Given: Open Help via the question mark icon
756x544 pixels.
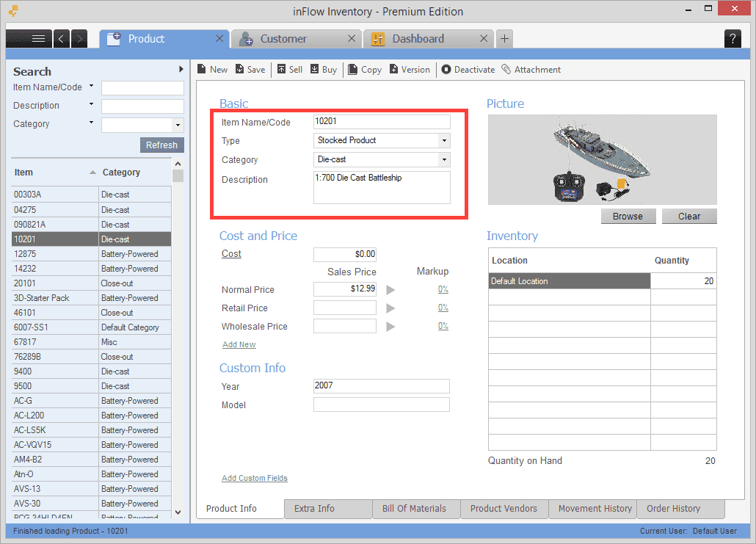Looking at the screenshot, I should (x=733, y=38).
